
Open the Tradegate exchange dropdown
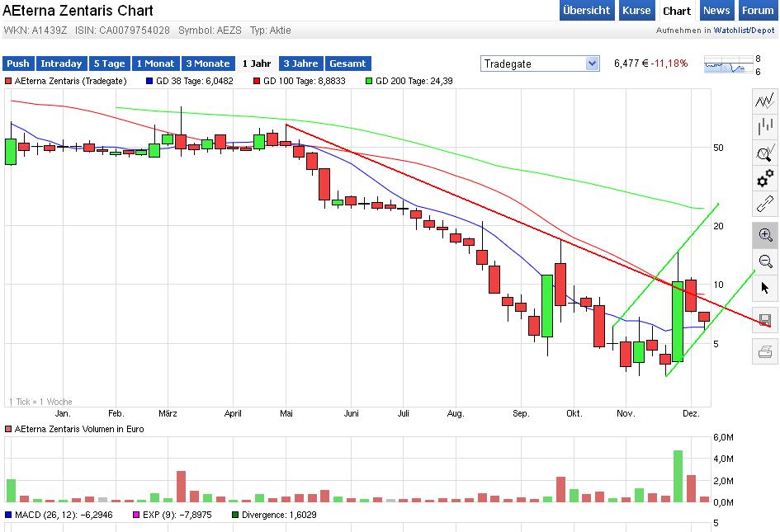(x=540, y=64)
